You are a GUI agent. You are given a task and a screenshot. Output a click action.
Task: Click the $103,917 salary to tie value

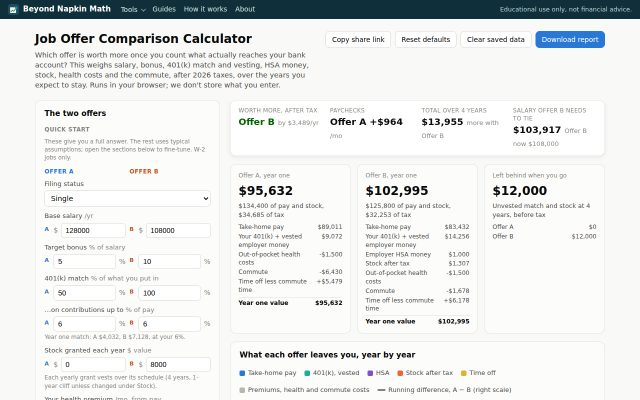point(537,130)
